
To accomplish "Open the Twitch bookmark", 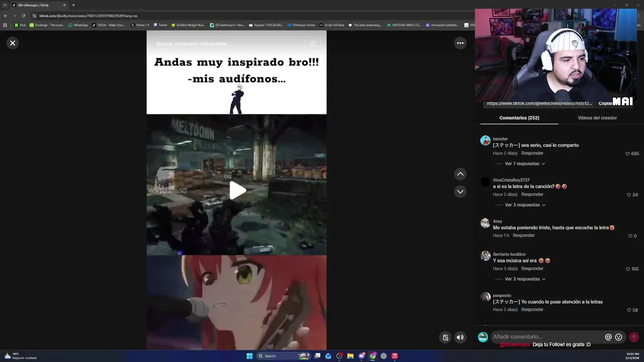I will click(x=160, y=25).
